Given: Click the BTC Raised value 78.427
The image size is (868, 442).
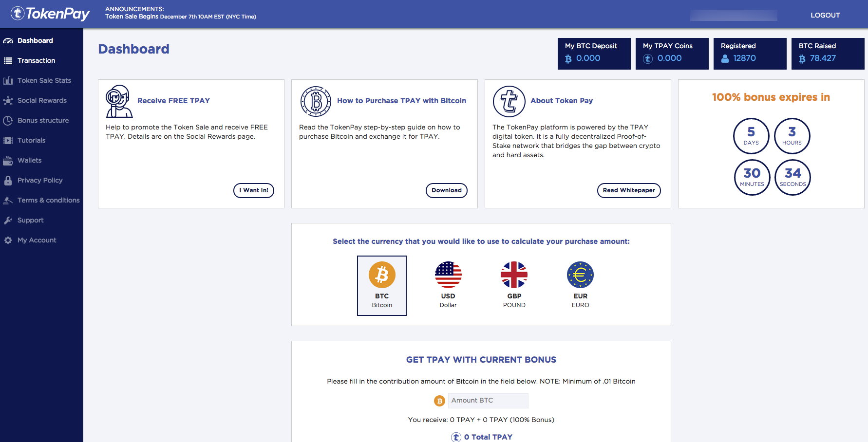Looking at the screenshot, I should (x=823, y=58).
